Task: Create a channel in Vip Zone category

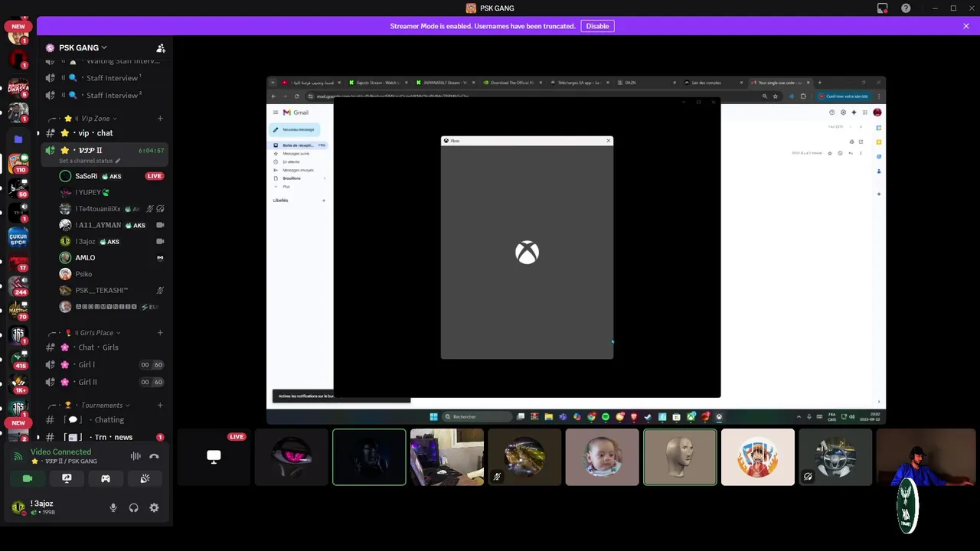Action: pos(160,119)
